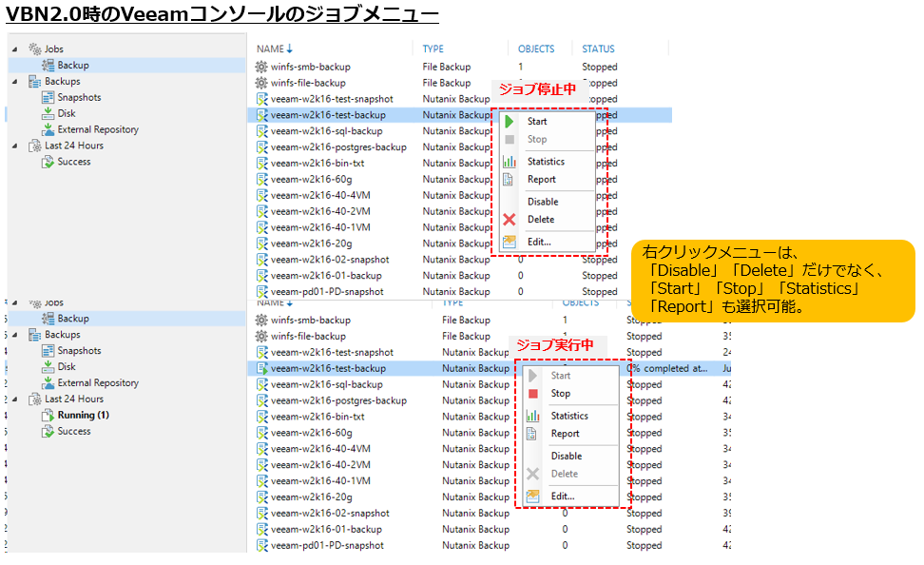
Task: Click the job icon of veeam-w2k16-20g in the lower list
Action: (x=262, y=497)
